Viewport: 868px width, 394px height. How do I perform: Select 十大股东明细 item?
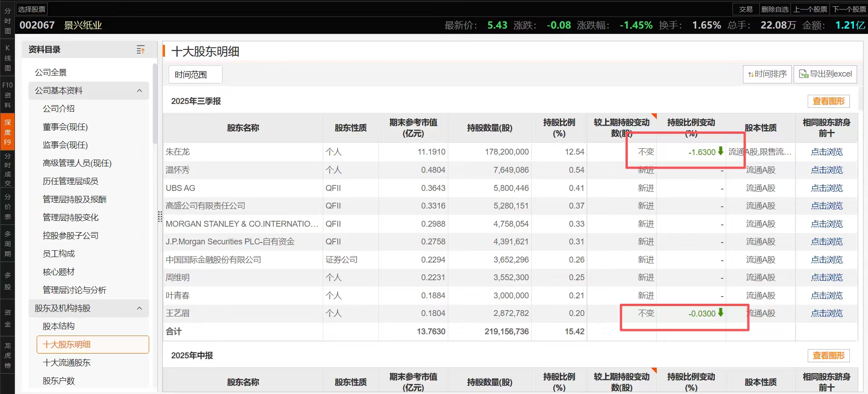tap(92, 345)
